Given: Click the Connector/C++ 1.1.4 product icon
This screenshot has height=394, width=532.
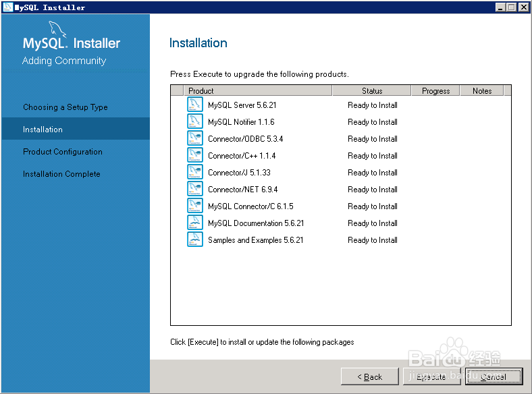Looking at the screenshot, I should click(x=195, y=155).
